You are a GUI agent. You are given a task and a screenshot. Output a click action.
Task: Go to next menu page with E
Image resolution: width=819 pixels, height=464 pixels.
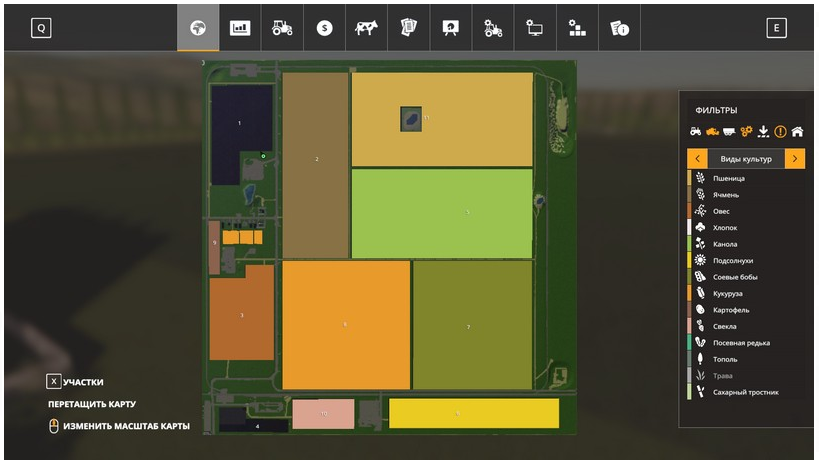click(x=776, y=28)
